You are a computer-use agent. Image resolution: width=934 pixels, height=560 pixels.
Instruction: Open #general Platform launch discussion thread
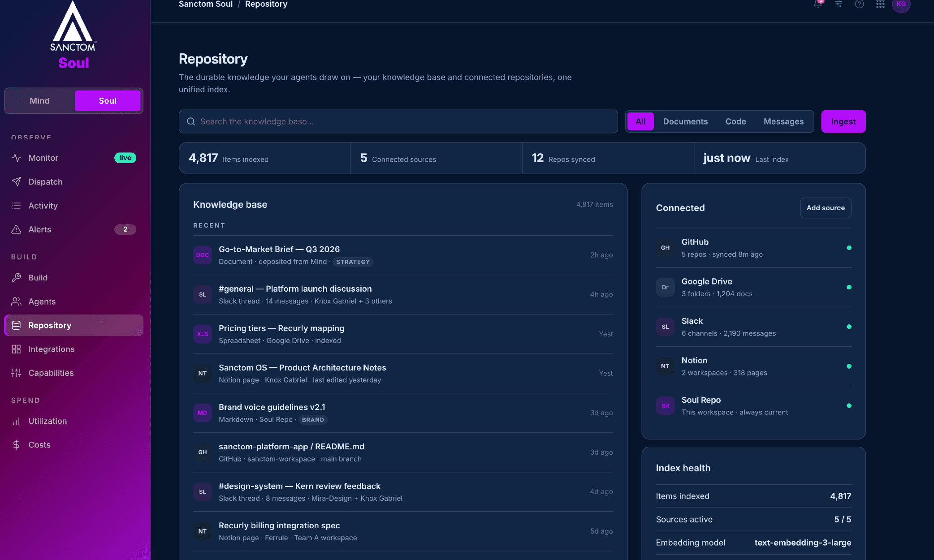pyautogui.click(x=403, y=294)
